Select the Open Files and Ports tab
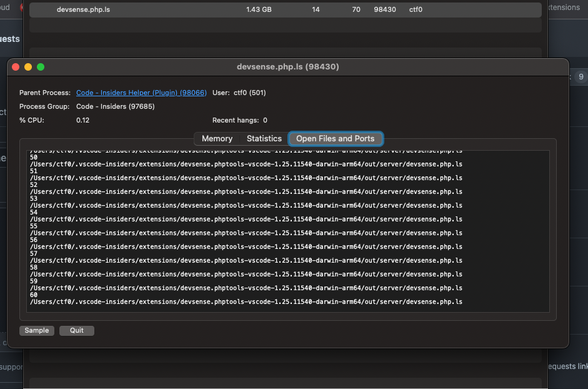 point(335,138)
